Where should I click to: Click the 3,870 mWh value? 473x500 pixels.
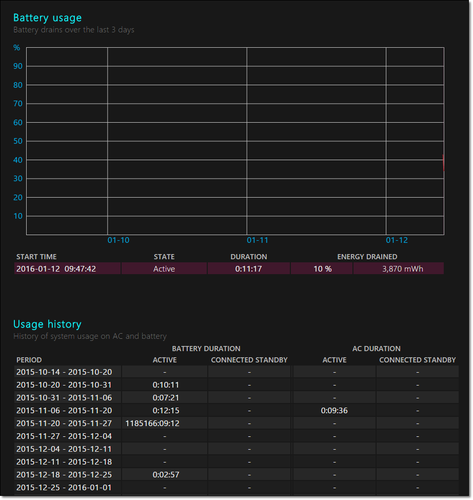(x=402, y=269)
